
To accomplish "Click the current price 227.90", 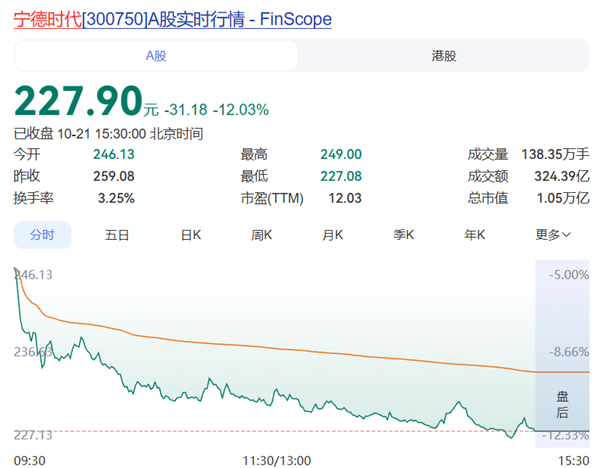I will [x=78, y=101].
